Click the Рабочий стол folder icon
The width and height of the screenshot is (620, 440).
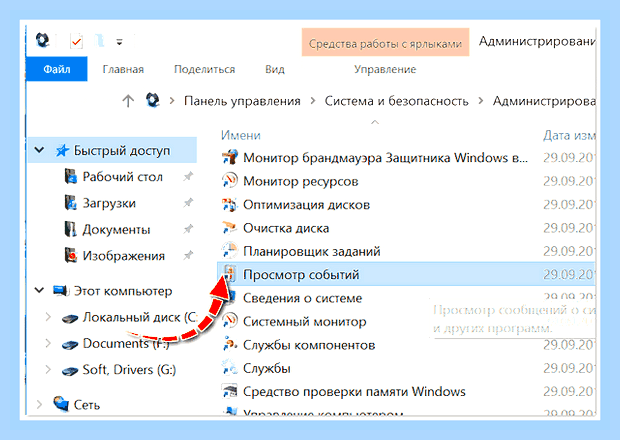tap(70, 176)
